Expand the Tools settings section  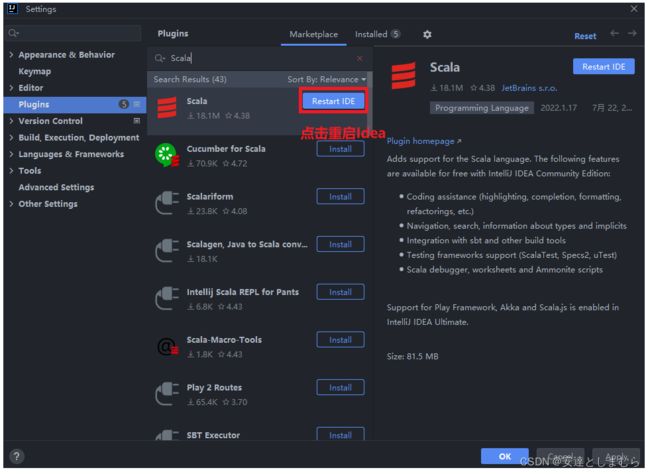12,170
